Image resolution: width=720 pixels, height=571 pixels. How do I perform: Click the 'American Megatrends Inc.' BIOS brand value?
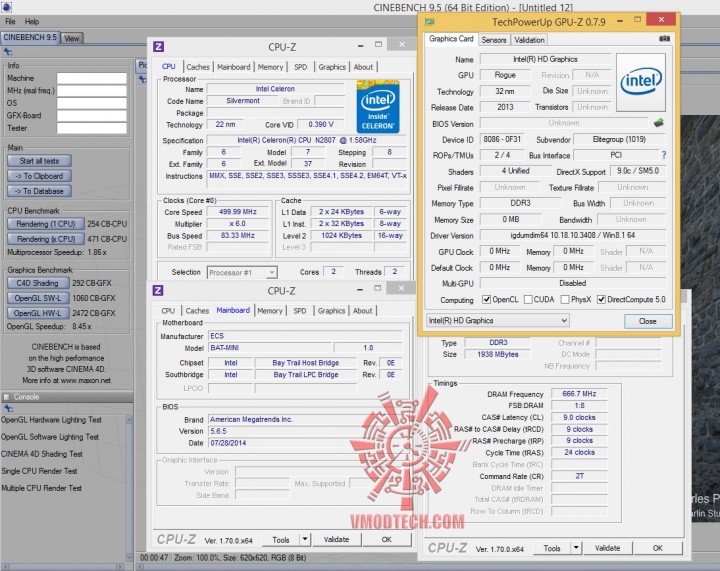click(x=251, y=419)
